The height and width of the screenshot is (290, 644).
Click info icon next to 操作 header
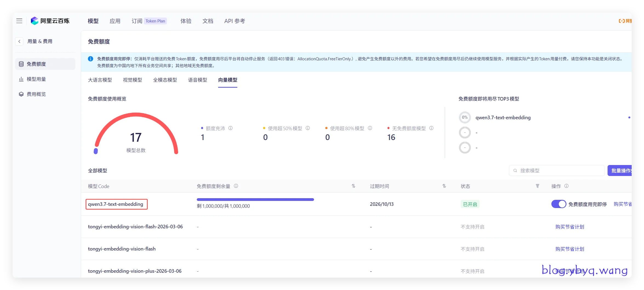566,186
